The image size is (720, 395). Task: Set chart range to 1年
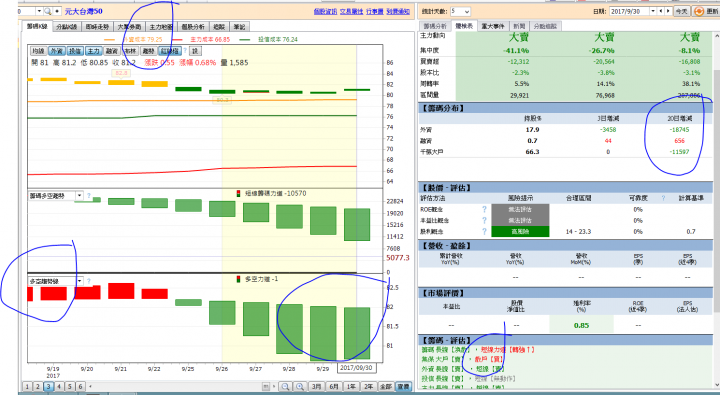click(x=351, y=387)
